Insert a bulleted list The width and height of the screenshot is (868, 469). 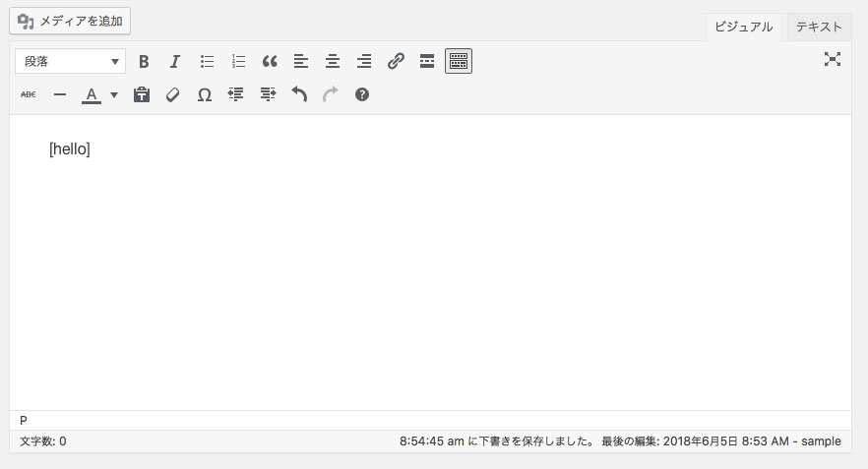(207, 61)
